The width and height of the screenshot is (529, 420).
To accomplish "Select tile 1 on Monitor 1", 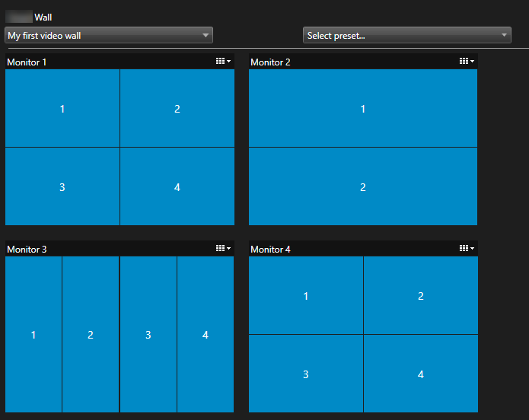I will (62, 109).
